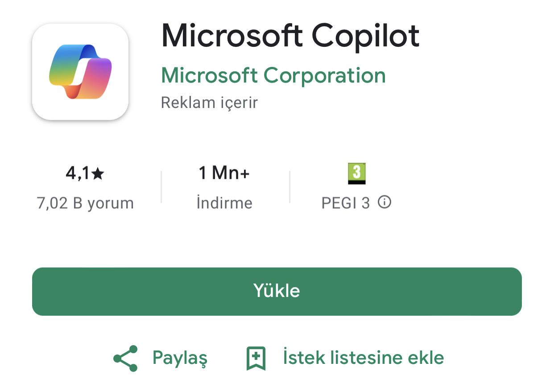Click the 4,1 rating number
Screen dimensions: 554x392
(78, 173)
